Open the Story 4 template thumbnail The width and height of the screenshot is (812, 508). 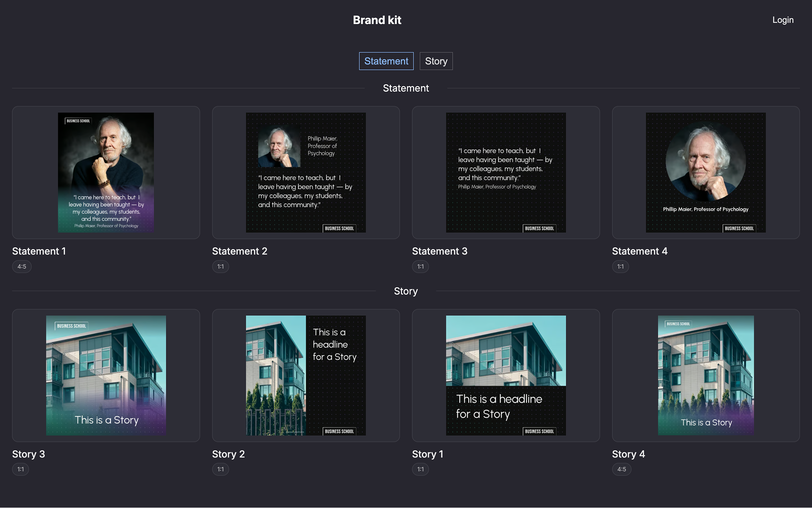[x=706, y=375]
